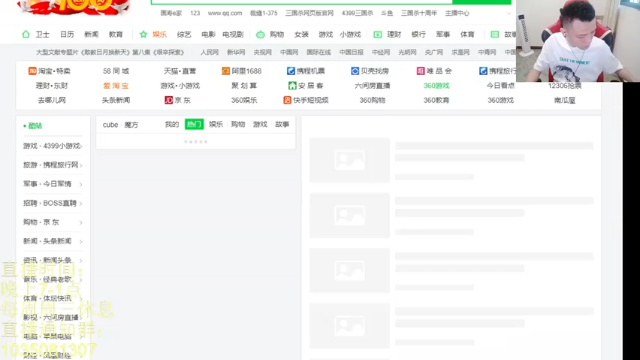The image size is (640, 360).
Task: Click the green 安居客 house icon
Action: click(292, 86)
